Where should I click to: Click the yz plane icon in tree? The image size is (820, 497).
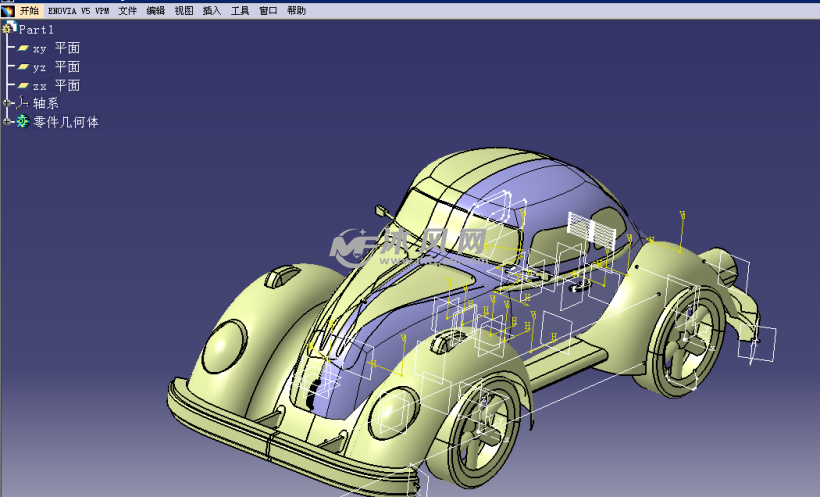pos(23,67)
